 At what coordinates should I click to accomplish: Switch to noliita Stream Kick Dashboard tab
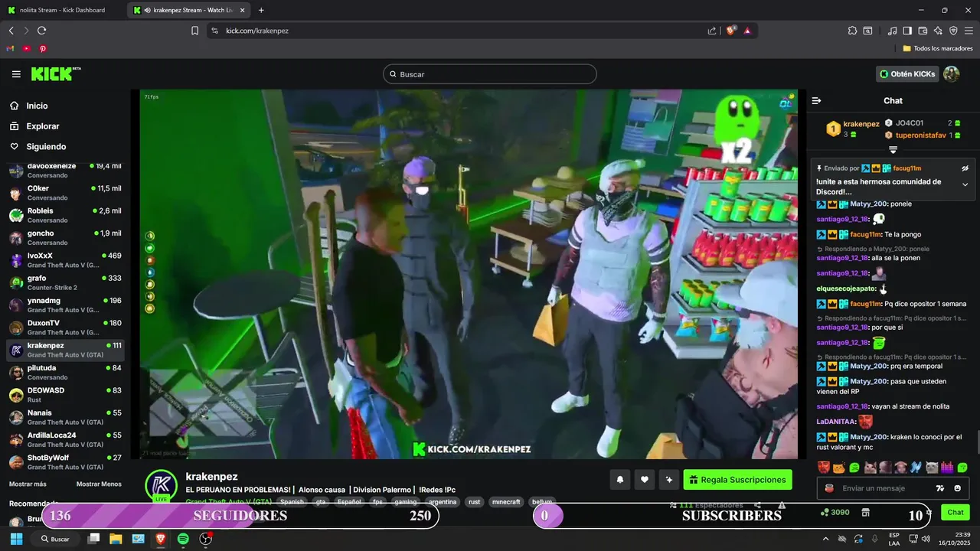pos(64,10)
